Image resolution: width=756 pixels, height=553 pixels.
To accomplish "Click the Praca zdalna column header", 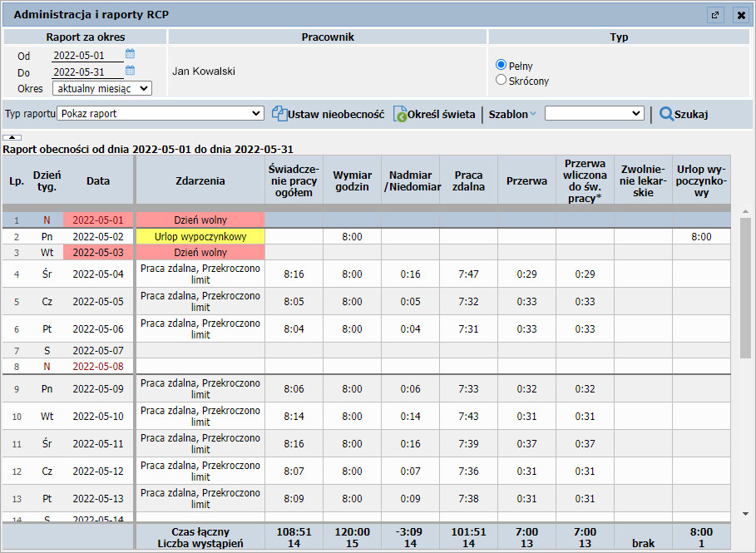I will coord(468,180).
